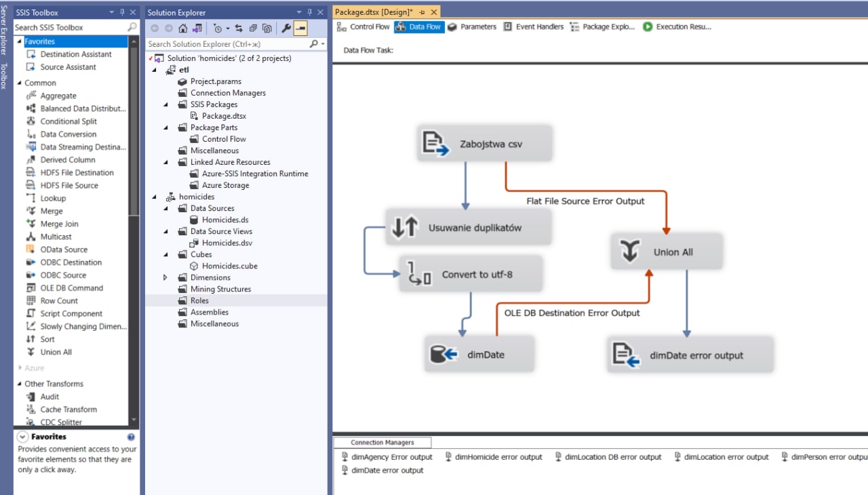
Task: Select the Zabojstwa csv flat file source
Action: tap(484, 143)
